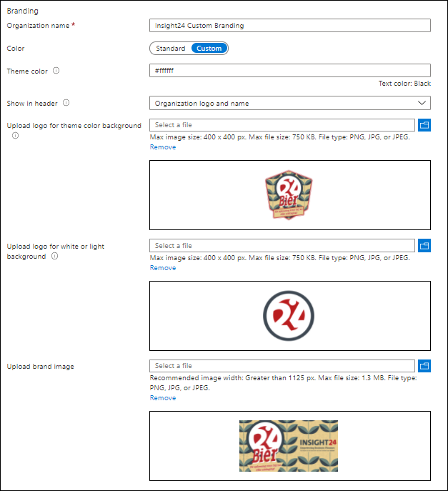
Task: Click the 'Show in header' label
Action: [x=32, y=104]
